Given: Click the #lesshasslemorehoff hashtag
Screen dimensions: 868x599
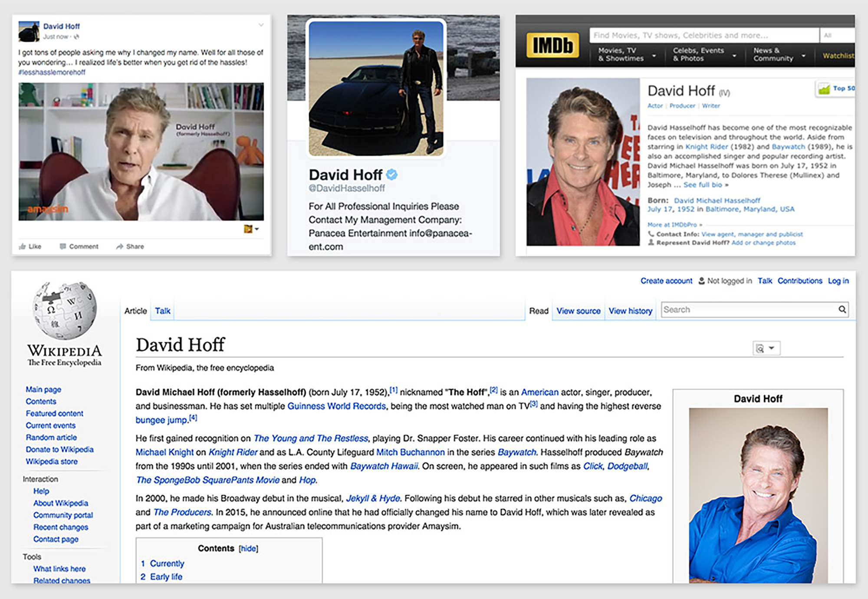Looking at the screenshot, I should (52, 72).
